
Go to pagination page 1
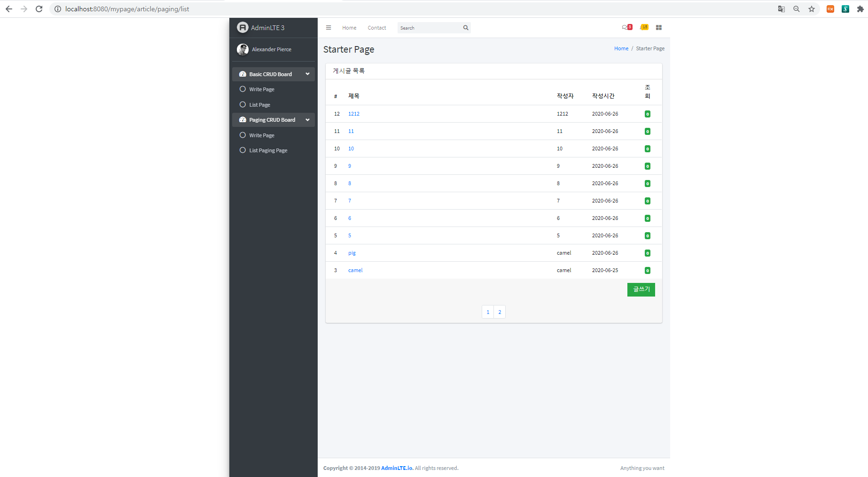488,312
